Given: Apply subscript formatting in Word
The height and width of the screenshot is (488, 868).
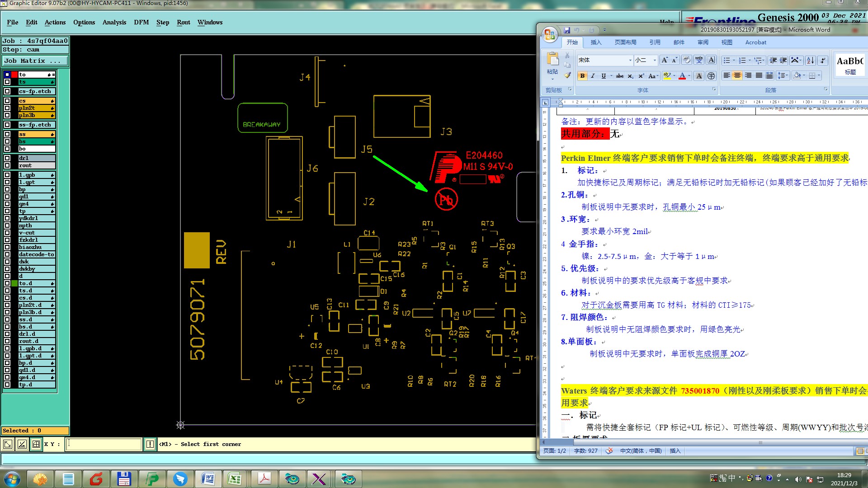Looking at the screenshot, I should 631,76.
